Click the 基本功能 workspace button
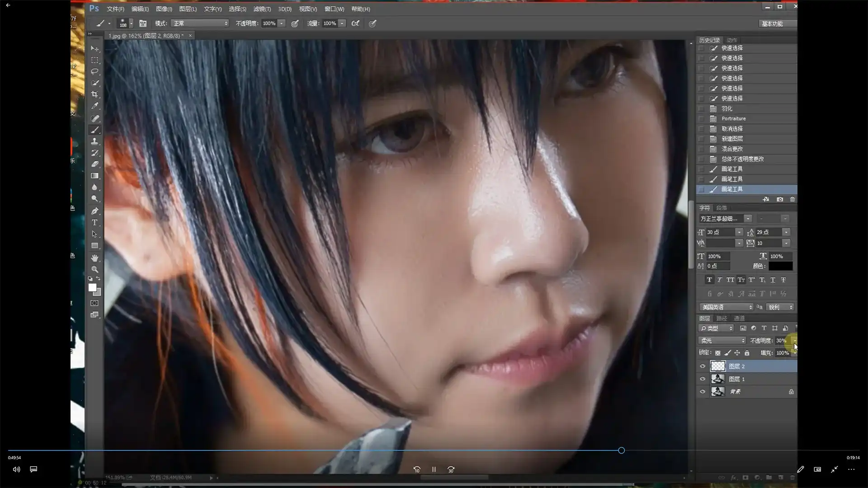Image resolution: width=868 pixels, height=488 pixels. tap(772, 23)
